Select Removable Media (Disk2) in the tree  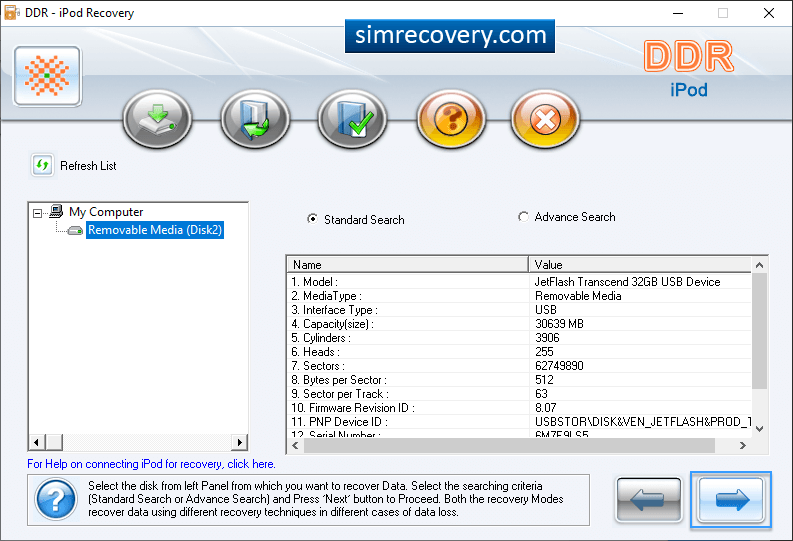[x=155, y=230]
